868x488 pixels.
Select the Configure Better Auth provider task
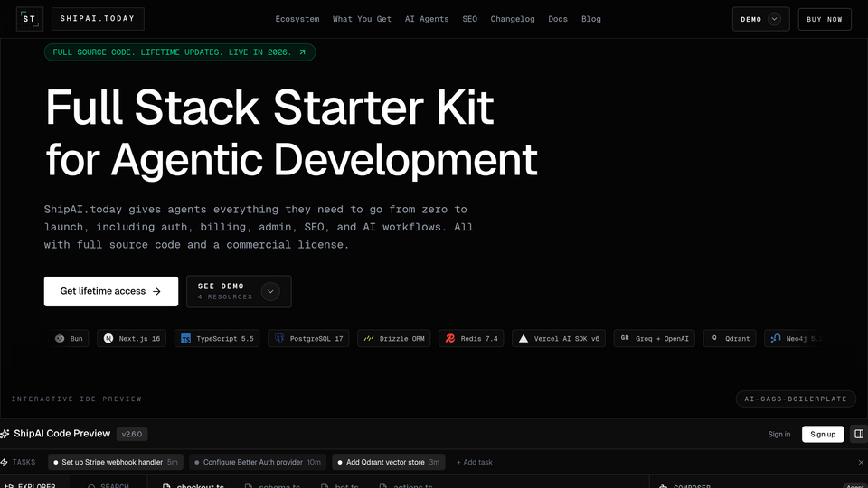(x=258, y=462)
